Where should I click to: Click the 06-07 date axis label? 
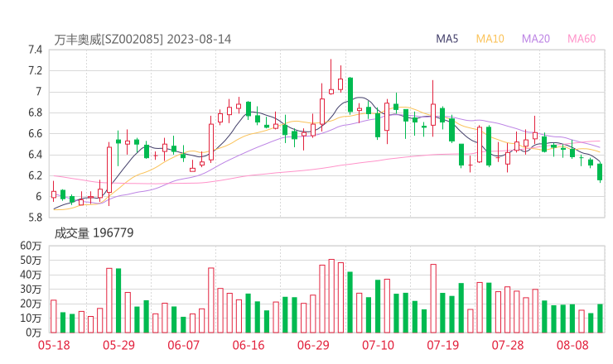click(183, 345)
